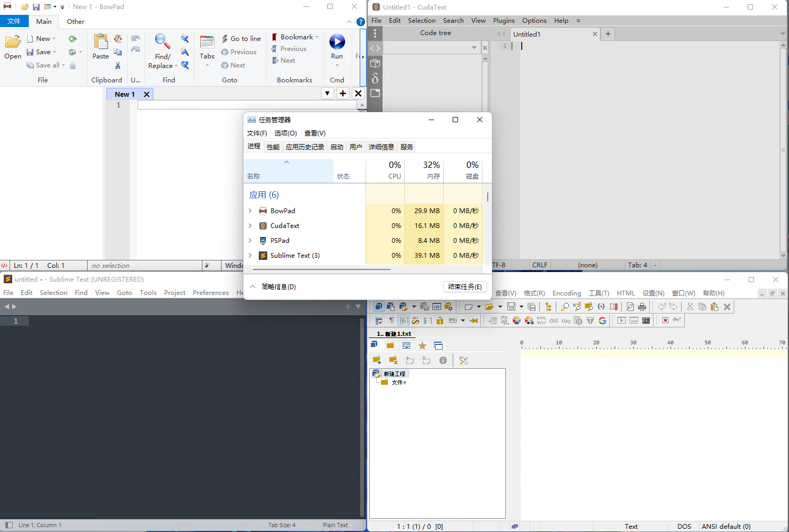
Task: Click PSPad project settings wrench icon
Action: coord(464,360)
